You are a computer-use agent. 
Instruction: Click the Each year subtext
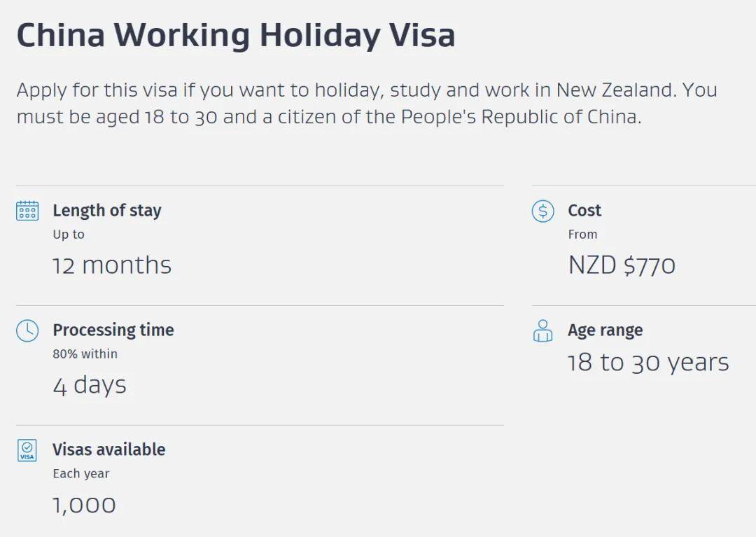(81, 474)
